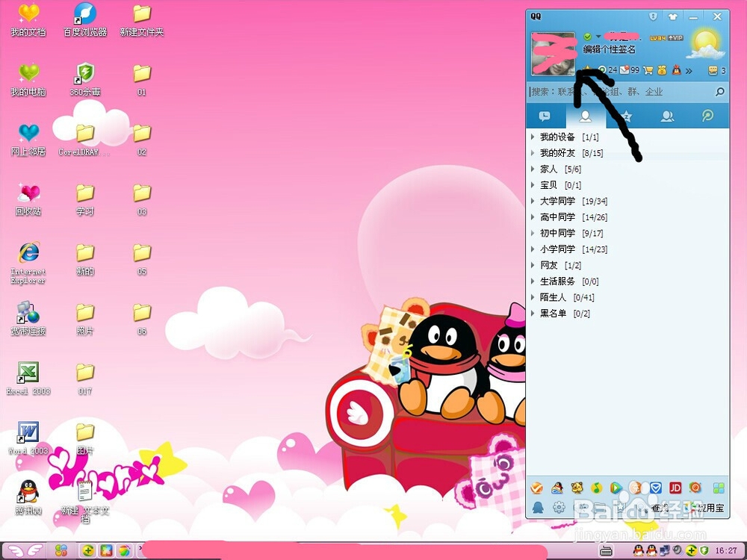Open 应用宝 at QQ panel bottom

[704, 508]
